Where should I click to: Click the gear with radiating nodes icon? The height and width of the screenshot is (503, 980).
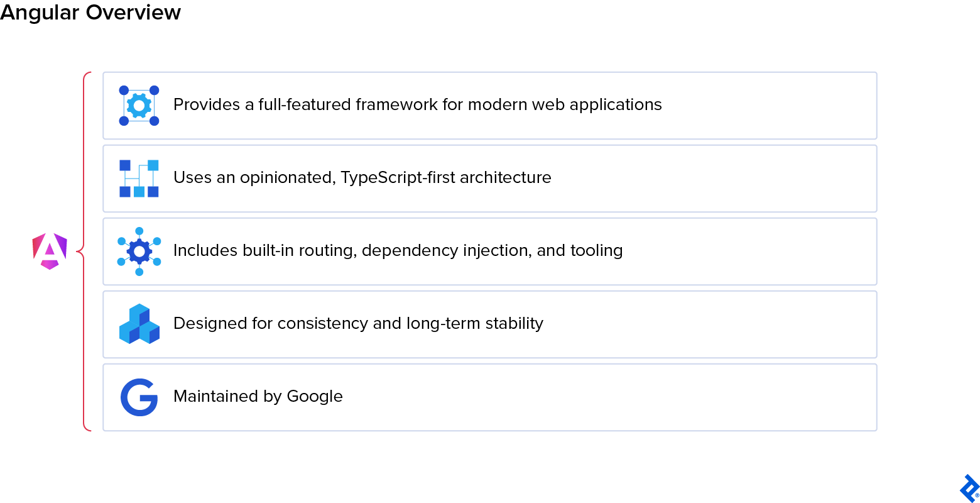tap(139, 251)
